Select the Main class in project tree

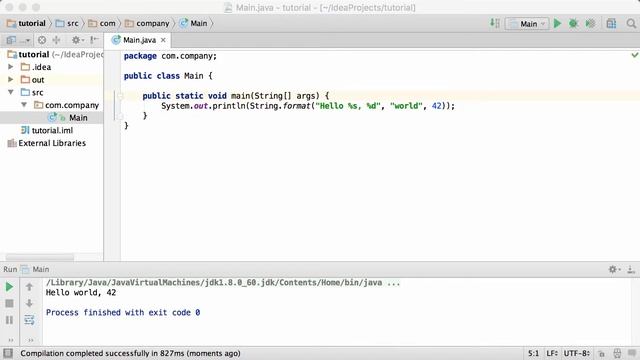[51, 118]
